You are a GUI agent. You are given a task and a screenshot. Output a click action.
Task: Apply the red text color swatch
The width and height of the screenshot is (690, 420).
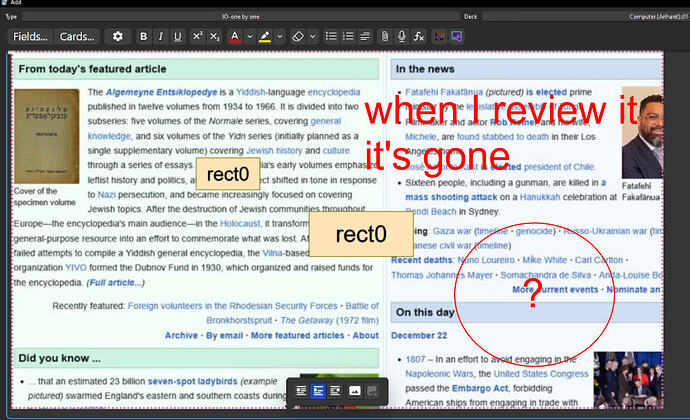[x=235, y=36]
